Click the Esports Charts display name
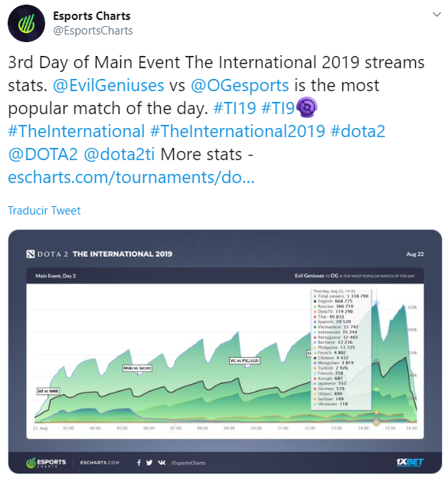This screenshot has height=485, width=448. [x=92, y=16]
